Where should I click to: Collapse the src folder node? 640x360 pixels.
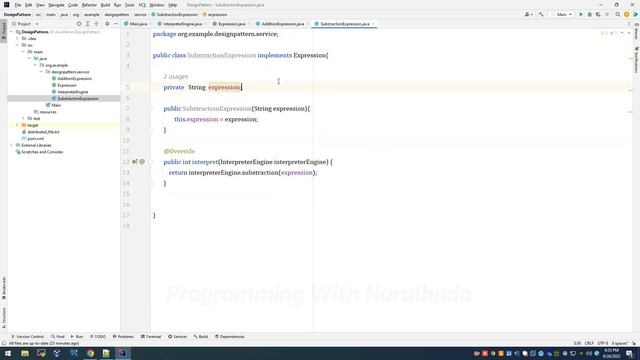click(18, 45)
